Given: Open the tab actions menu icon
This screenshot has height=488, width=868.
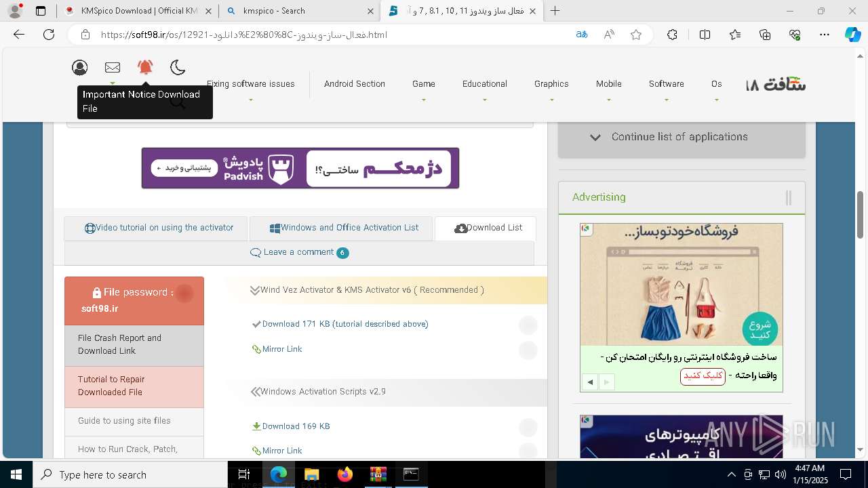Looking at the screenshot, I should click(41, 11).
